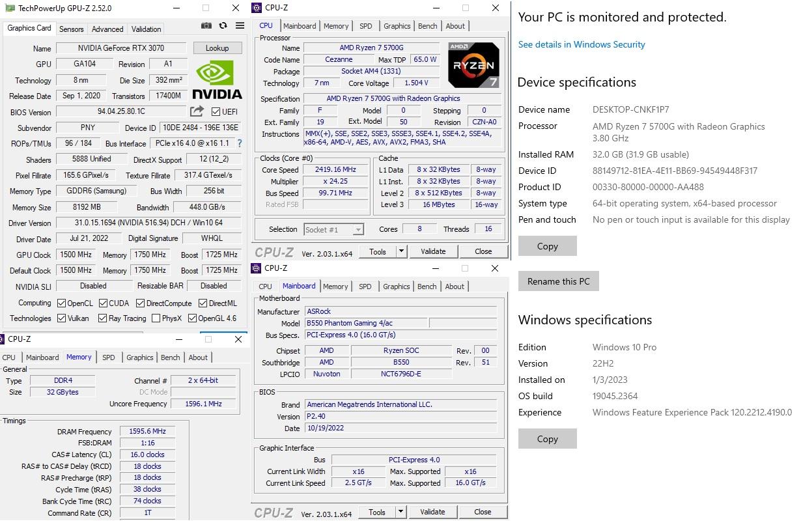The height and width of the screenshot is (532, 801).
Task: Click the Bus Interface question mark icon
Action: [240, 143]
